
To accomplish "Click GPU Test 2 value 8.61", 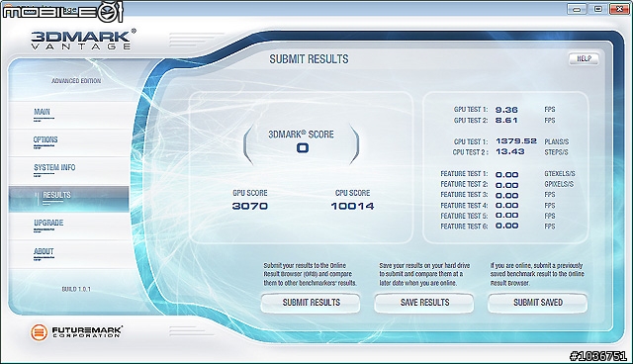I will 506,121.
